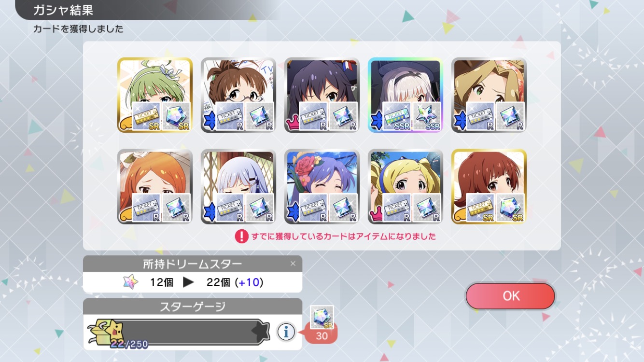Select the brown-haired glasses girl card
The height and width of the screenshot is (362, 644).
coord(238,95)
